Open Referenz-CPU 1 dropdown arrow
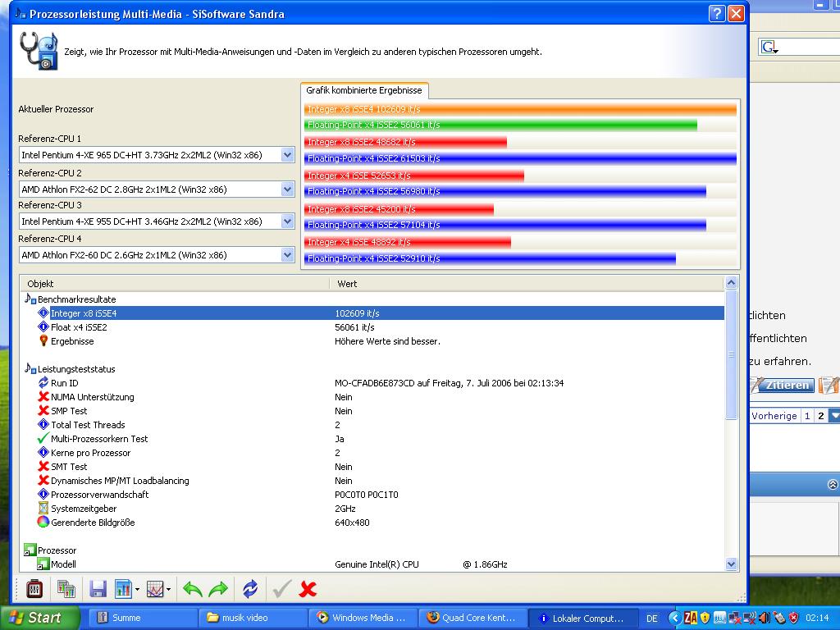 coord(288,155)
